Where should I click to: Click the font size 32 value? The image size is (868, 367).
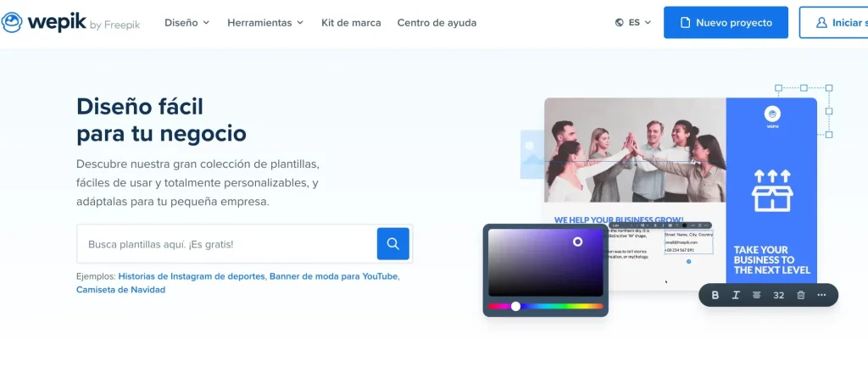pos(778,295)
